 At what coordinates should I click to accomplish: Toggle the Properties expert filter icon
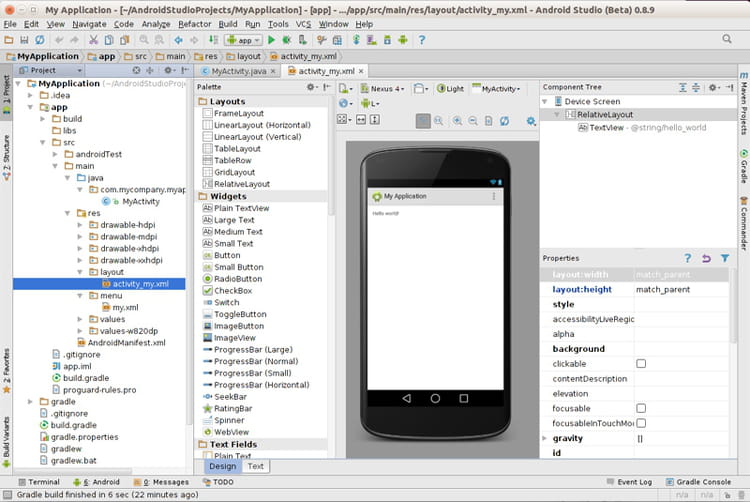tap(725, 258)
